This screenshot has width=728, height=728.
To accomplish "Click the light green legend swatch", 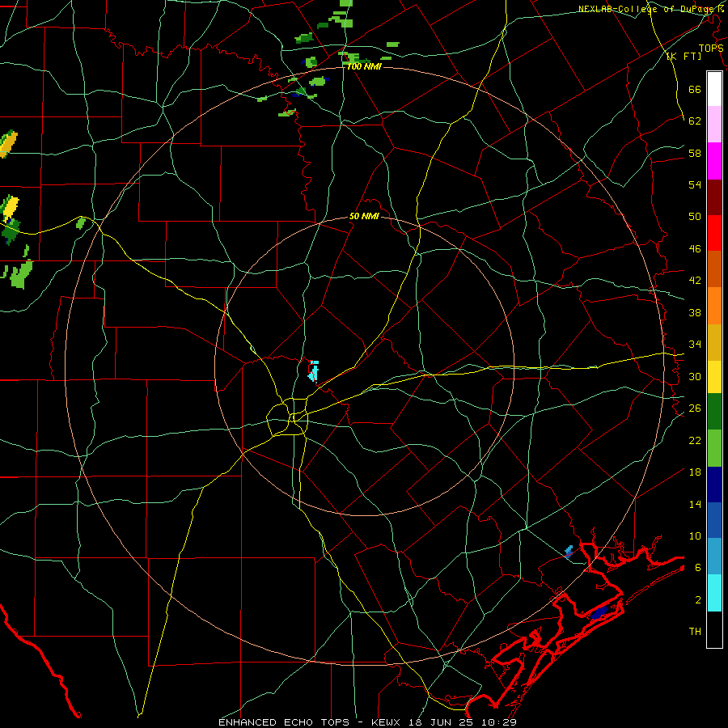I will pyautogui.click(x=714, y=448).
